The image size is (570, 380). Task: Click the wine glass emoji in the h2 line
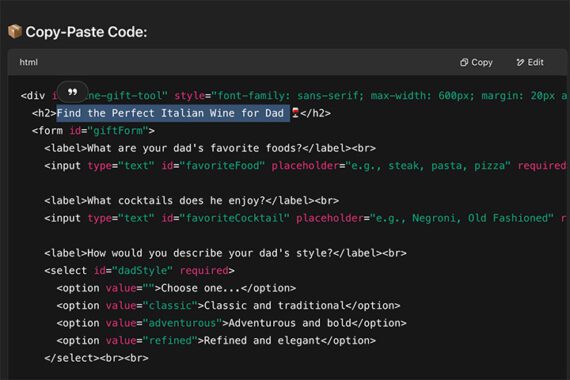coord(295,113)
